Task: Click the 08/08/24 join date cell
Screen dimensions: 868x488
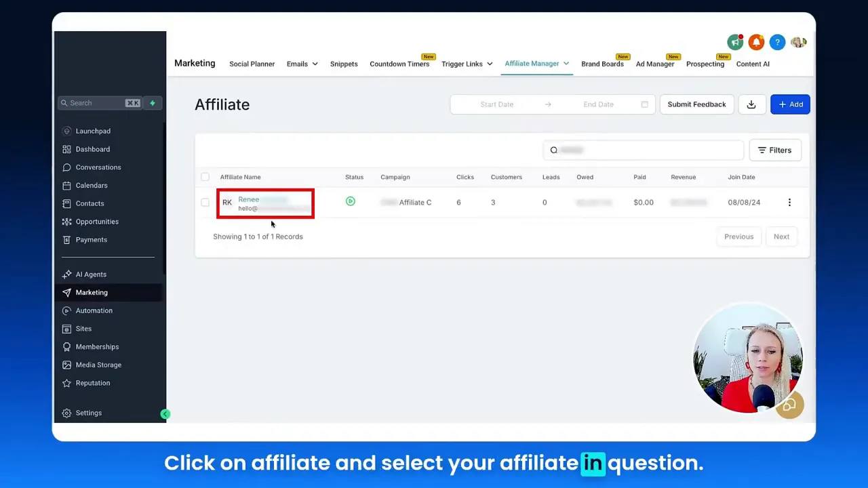Action: (x=744, y=202)
